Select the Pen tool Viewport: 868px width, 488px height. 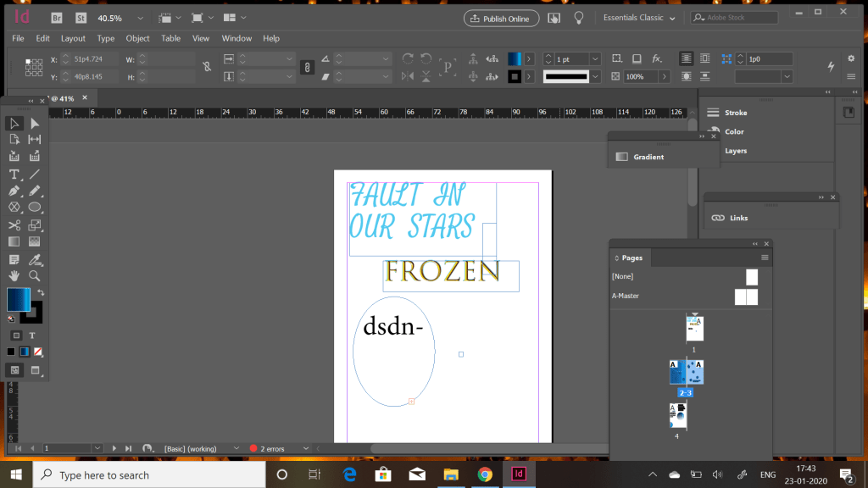(x=14, y=191)
